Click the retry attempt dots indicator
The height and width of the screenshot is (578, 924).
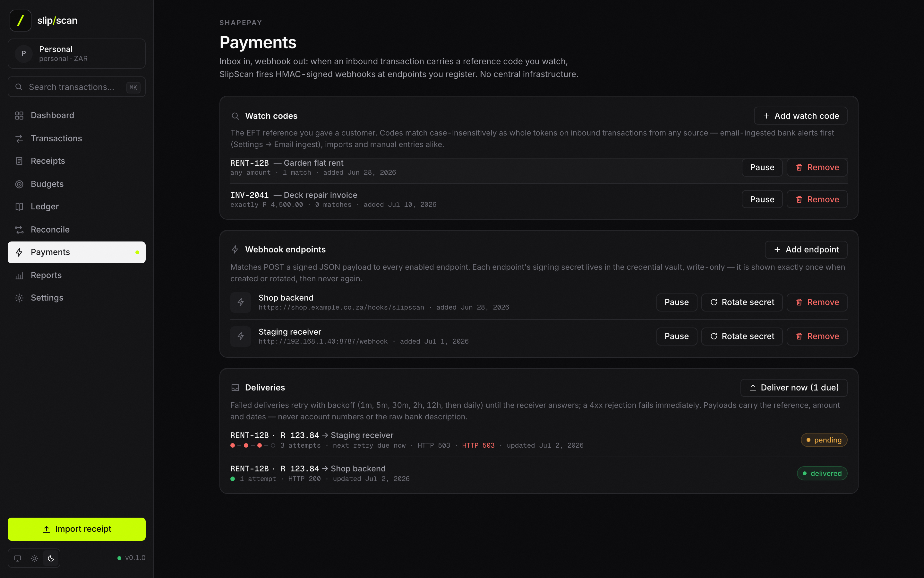coord(253,445)
